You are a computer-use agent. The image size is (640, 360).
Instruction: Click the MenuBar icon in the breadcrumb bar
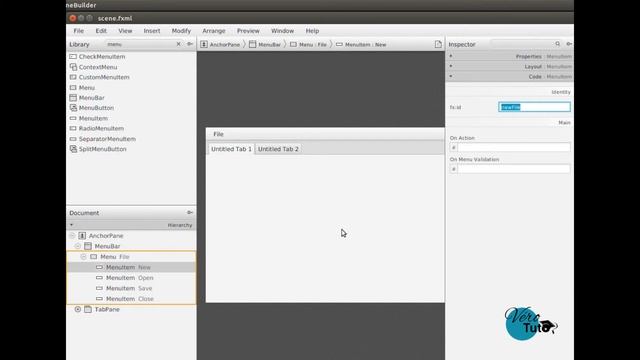point(253,44)
